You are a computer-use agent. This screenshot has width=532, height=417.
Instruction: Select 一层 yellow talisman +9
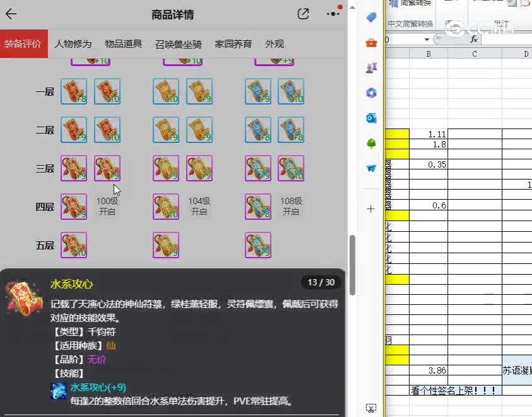click(x=199, y=91)
